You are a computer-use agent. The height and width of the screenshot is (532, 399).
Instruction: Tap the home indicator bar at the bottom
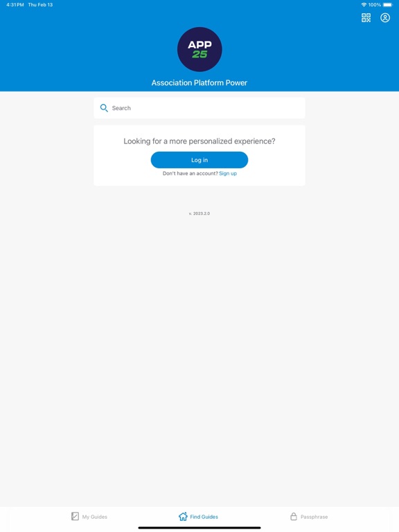(199, 528)
